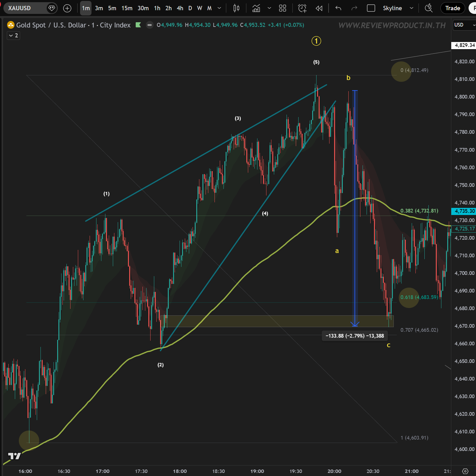Open the USD currency selector
Screen dimensions: 476x476
click(464, 25)
